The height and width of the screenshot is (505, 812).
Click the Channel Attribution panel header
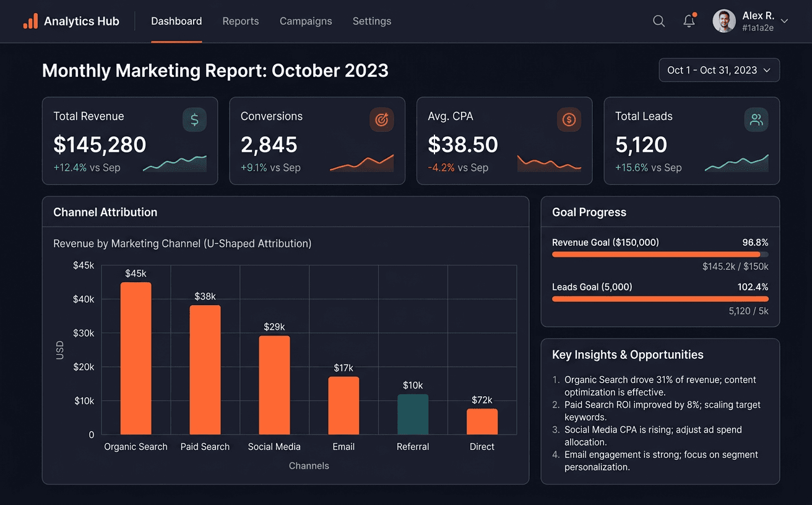pyautogui.click(x=285, y=212)
